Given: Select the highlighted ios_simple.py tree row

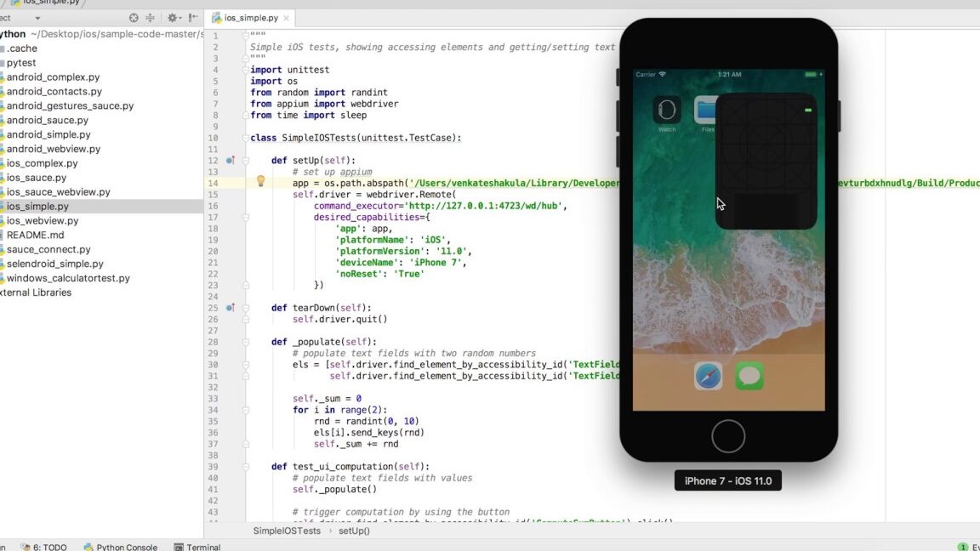Looking at the screenshot, I should point(101,206).
